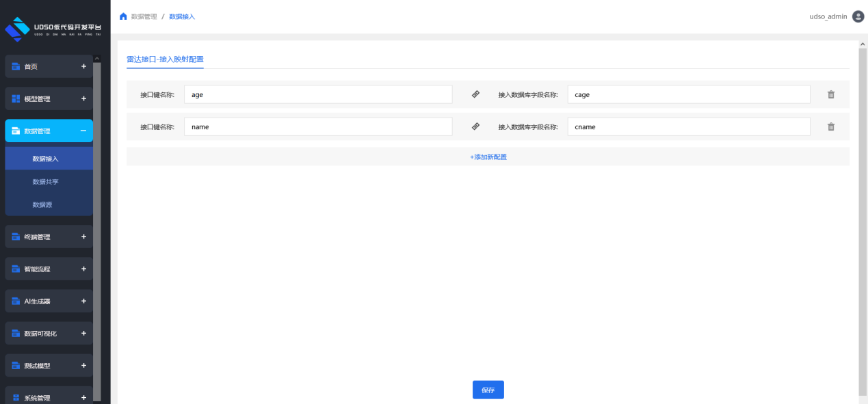This screenshot has height=404, width=868.
Task: Open the 数据源 submenu item
Action: tap(42, 204)
